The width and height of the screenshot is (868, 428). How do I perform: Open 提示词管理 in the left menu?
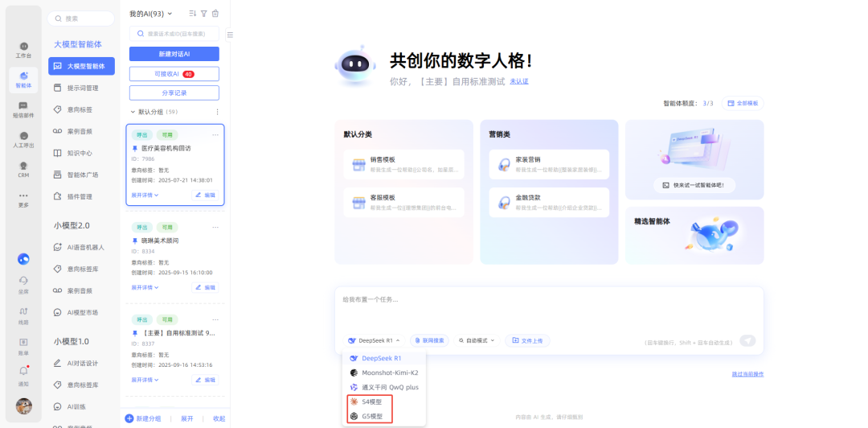click(x=82, y=88)
